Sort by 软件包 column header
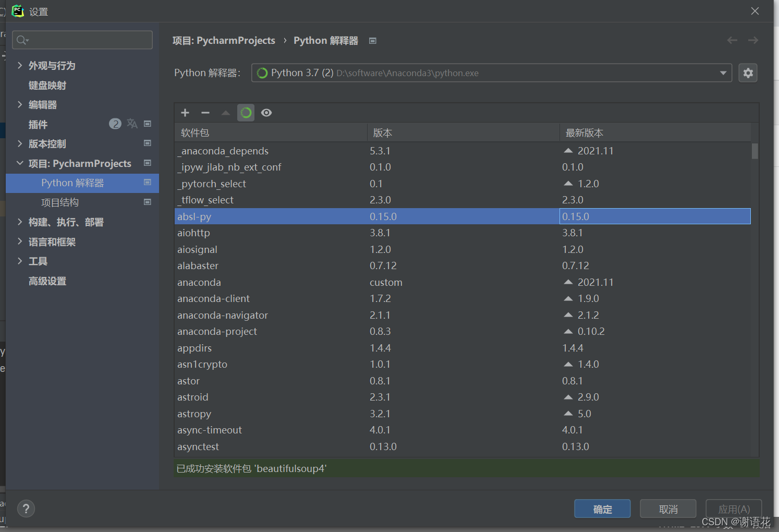Image resolution: width=779 pixels, height=532 pixels. (271, 133)
